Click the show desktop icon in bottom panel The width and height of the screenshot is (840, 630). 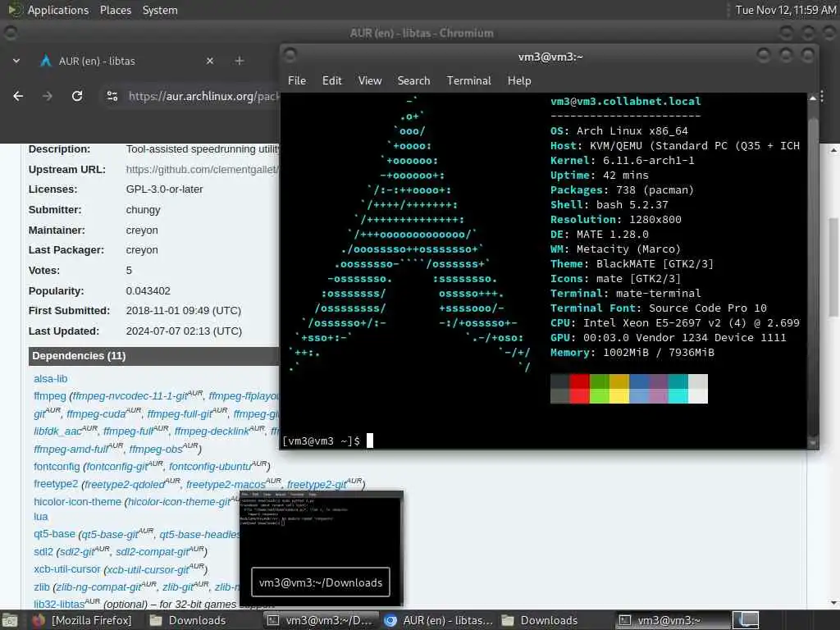click(x=10, y=620)
